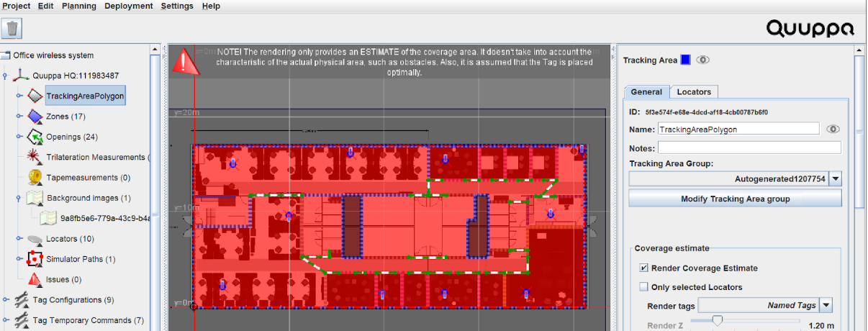Open the Settings menu
The image size is (868, 331).
click(x=177, y=6)
